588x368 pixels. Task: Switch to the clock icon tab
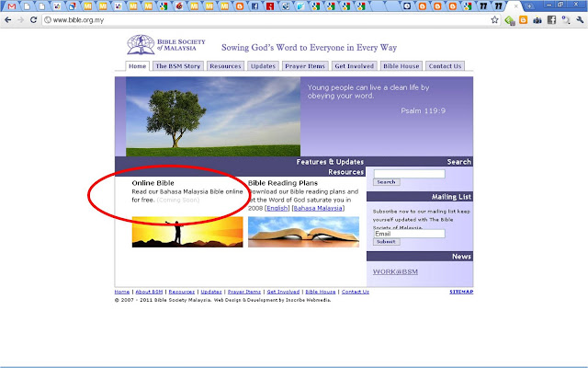pyautogui.click(x=407, y=6)
